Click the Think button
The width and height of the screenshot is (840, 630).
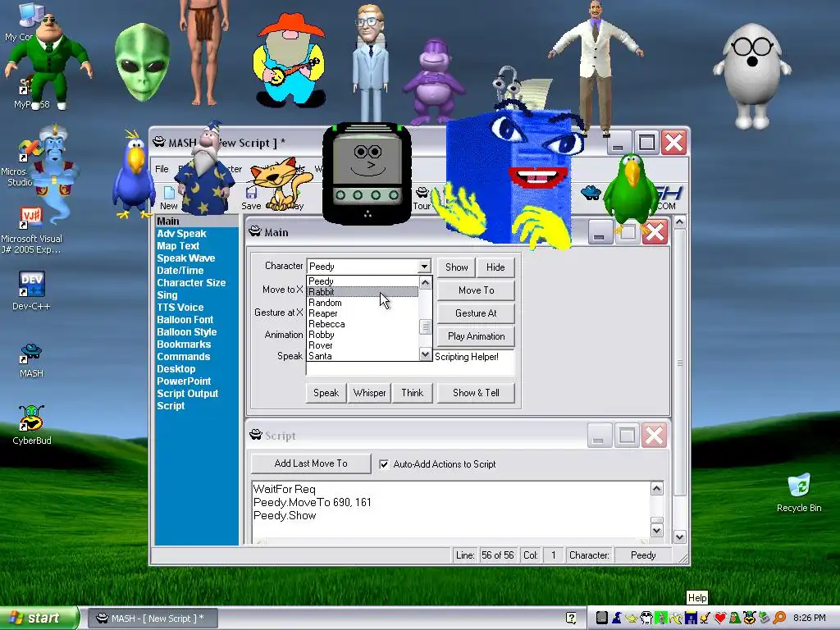[413, 393]
